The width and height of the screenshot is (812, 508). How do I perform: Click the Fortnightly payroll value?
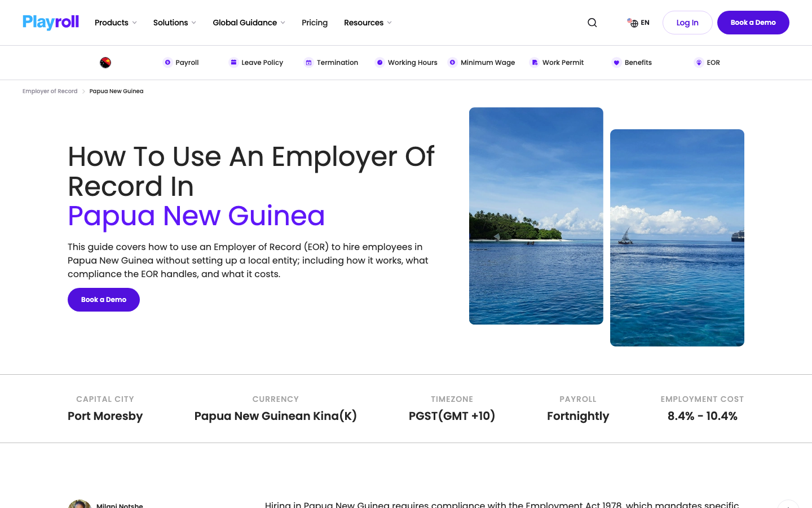578,416
